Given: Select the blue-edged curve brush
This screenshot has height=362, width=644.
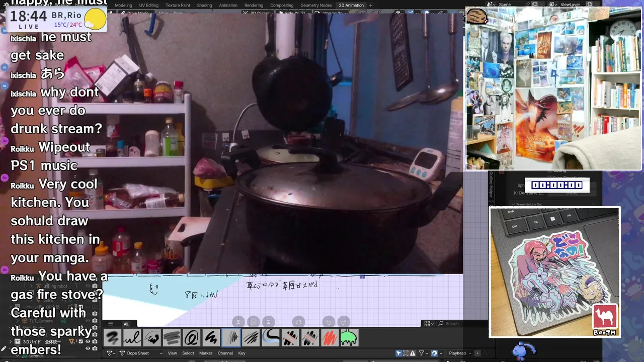Looking at the screenshot, I should coord(271,337).
